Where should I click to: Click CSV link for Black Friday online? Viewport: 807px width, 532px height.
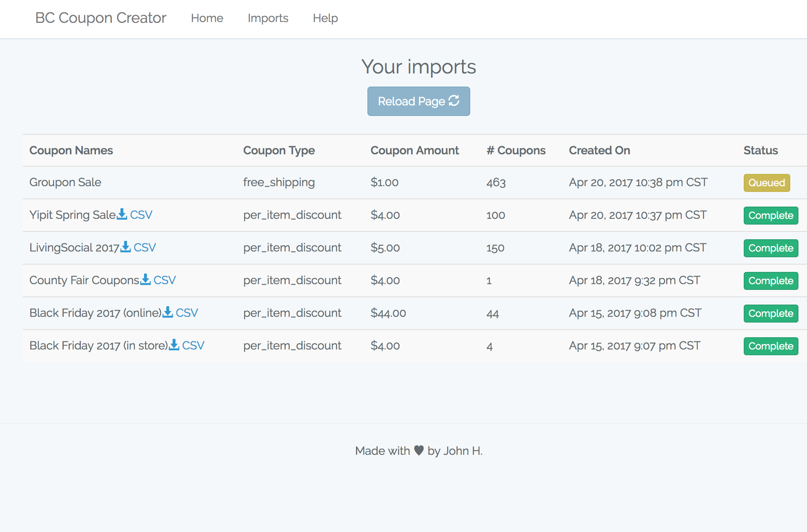(x=187, y=313)
